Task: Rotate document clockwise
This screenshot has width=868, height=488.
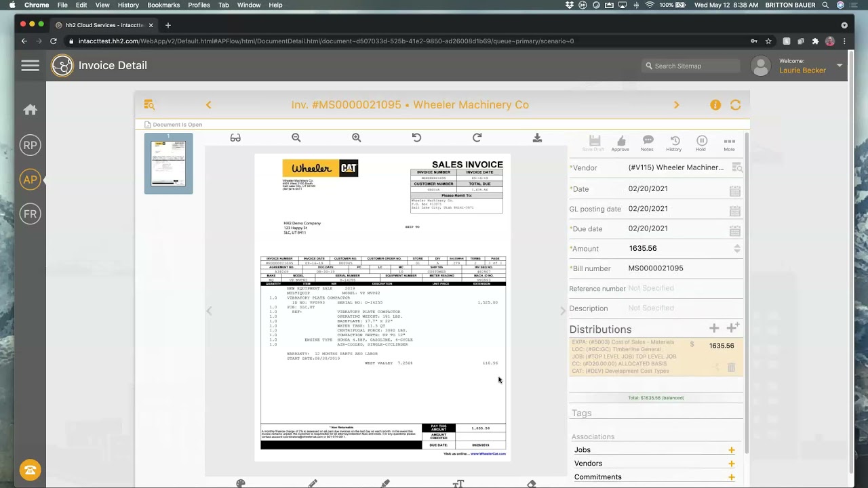Action: 477,138
